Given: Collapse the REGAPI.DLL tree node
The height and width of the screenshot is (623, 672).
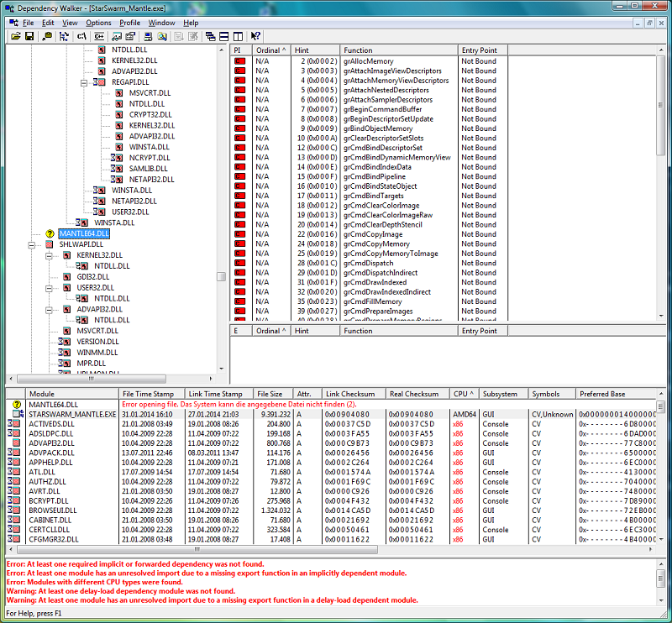Looking at the screenshot, I should 84,82.
